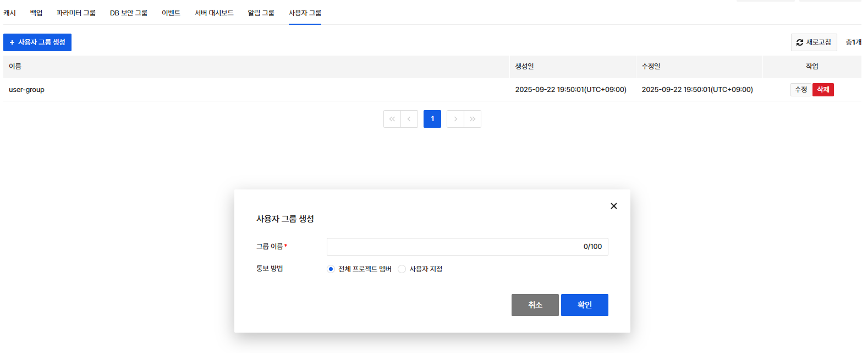Delete user-group with 삭제 button
The image size is (868, 353).
coord(823,90)
